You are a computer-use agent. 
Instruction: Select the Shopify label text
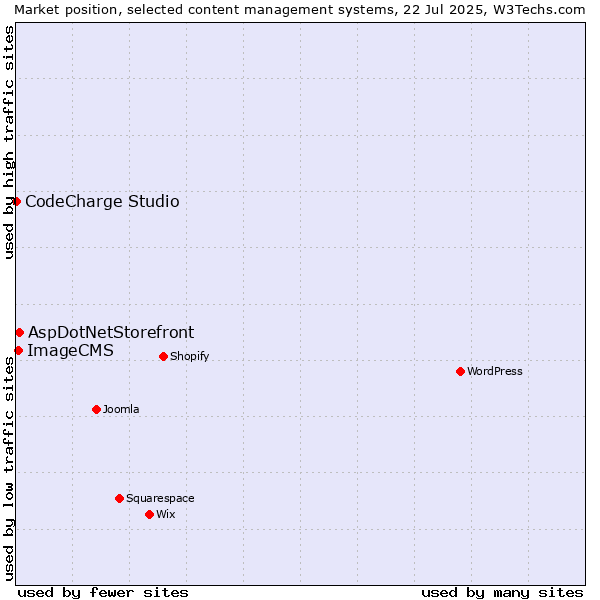189,356
